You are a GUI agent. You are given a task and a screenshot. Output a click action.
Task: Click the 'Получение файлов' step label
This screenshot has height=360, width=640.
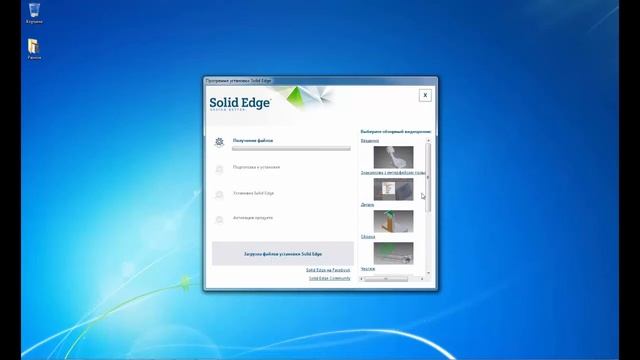coord(253,140)
